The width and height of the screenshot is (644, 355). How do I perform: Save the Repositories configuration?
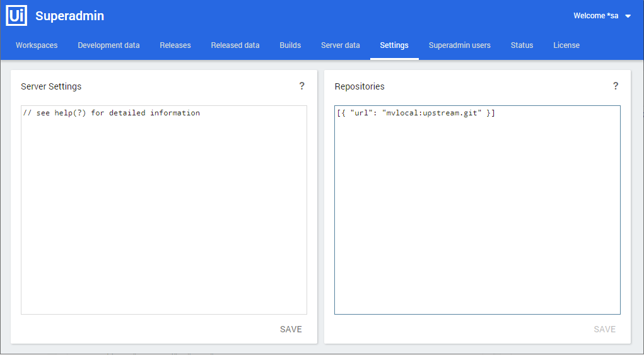604,329
